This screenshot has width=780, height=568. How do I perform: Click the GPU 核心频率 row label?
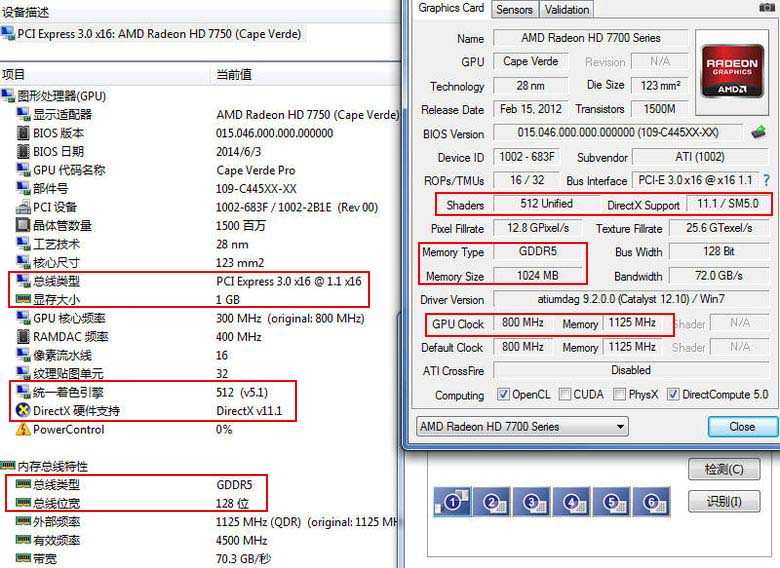pos(69,318)
